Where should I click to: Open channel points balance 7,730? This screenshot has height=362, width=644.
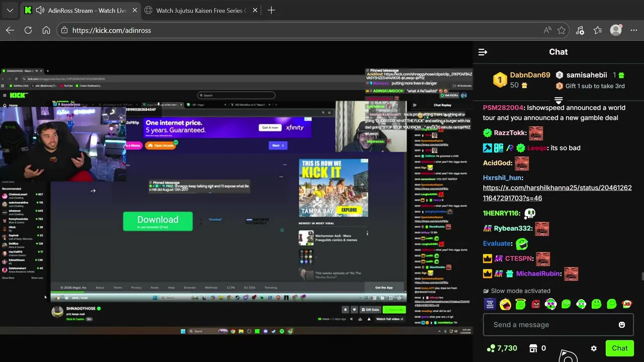pos(502,348)
